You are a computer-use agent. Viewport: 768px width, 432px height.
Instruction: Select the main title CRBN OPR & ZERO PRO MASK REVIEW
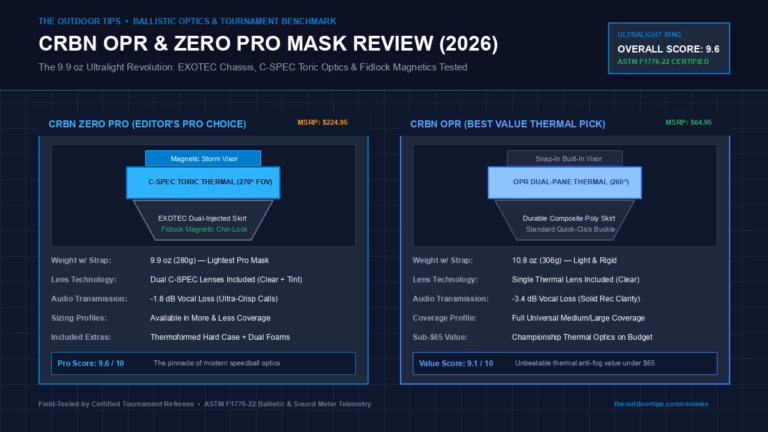(x=268, y=44)
